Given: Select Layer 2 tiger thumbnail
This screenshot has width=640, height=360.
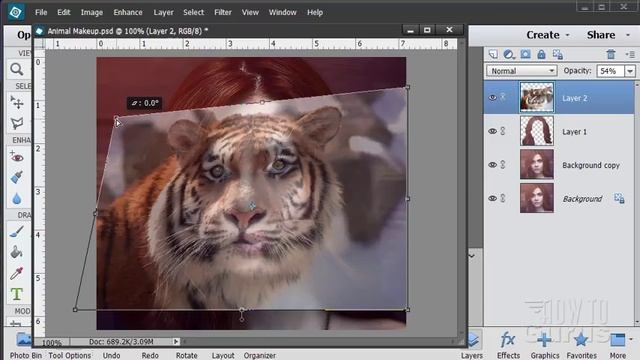Looking at the screenshot, I should pos(537,97).
